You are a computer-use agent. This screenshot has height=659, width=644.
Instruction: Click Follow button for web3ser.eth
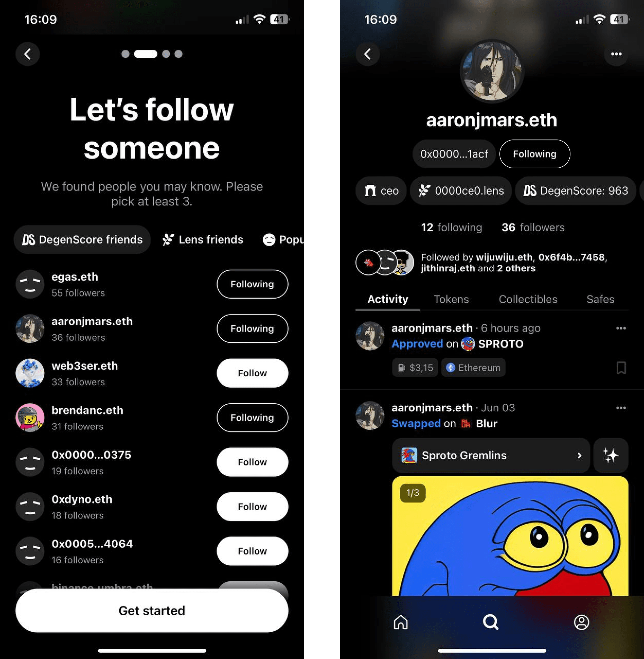pyautogui.click(x=252, y=372)
